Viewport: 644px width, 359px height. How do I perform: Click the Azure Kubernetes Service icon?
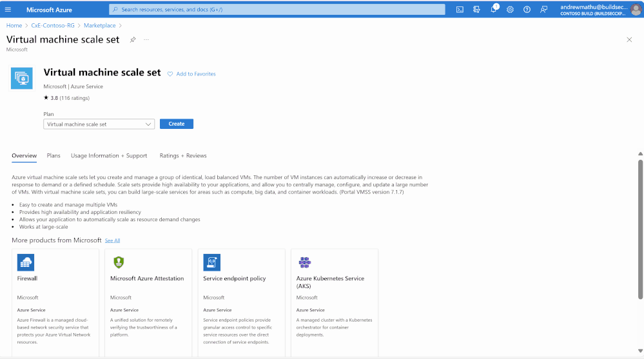305,262
